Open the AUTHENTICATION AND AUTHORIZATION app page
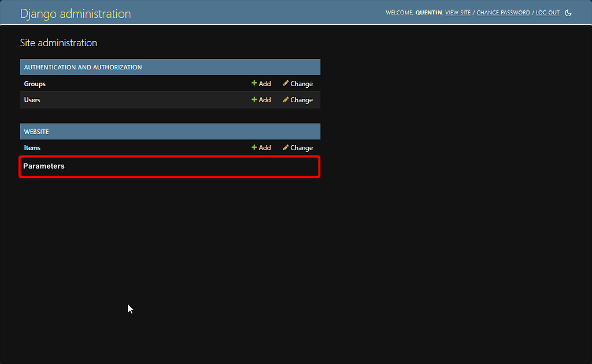The width and height of the screenshot is (592, 364). tap(83, 66)
